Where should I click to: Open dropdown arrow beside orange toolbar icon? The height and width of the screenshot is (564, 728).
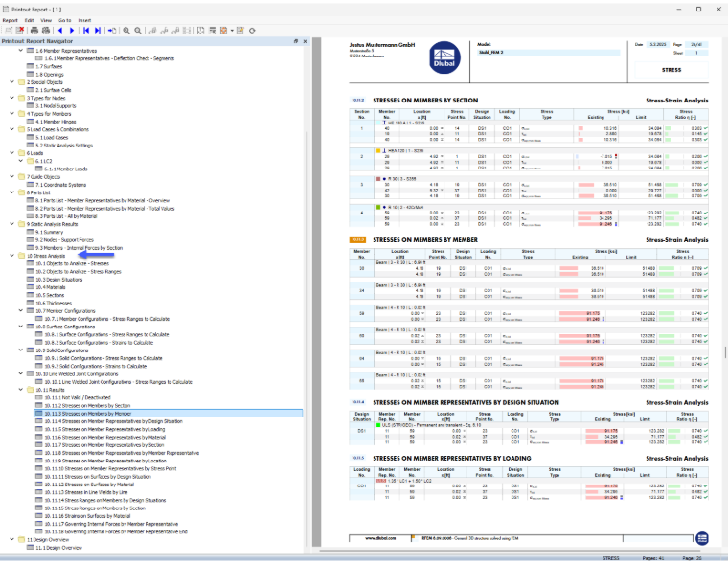(232, 31)
